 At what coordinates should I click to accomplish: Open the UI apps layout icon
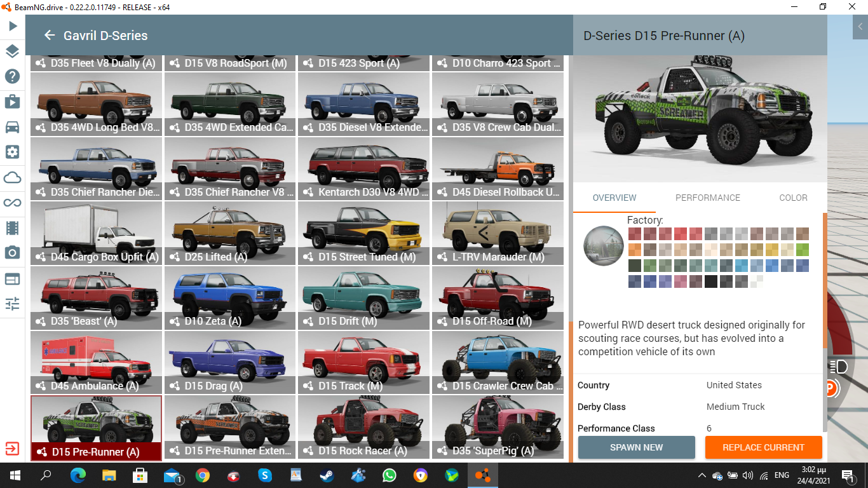(x=13, y=278)
